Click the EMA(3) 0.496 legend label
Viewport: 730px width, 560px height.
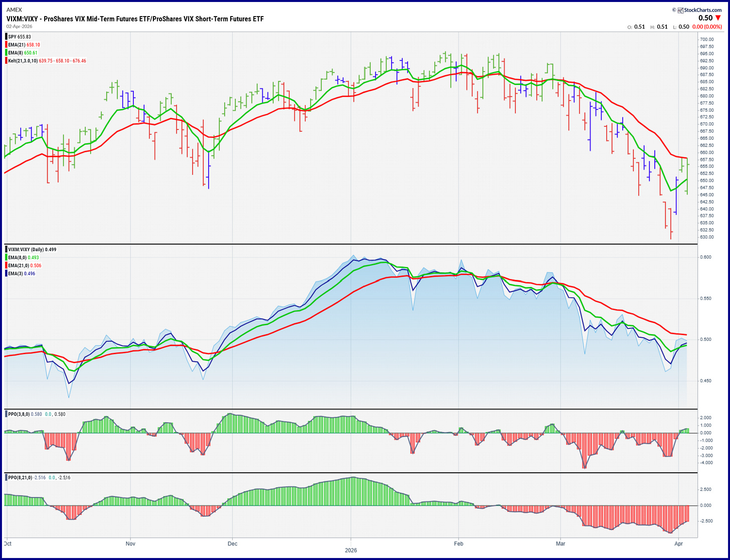tap(22, 274)
